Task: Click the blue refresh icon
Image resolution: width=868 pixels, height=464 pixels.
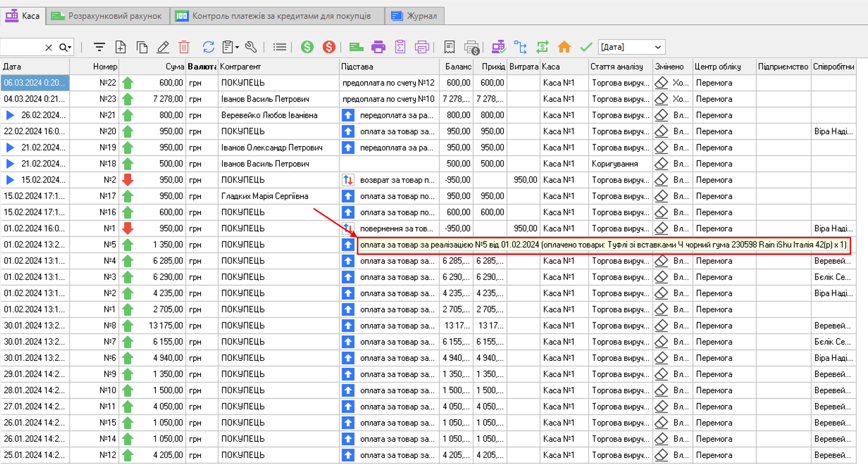Action: click(209, 47)
